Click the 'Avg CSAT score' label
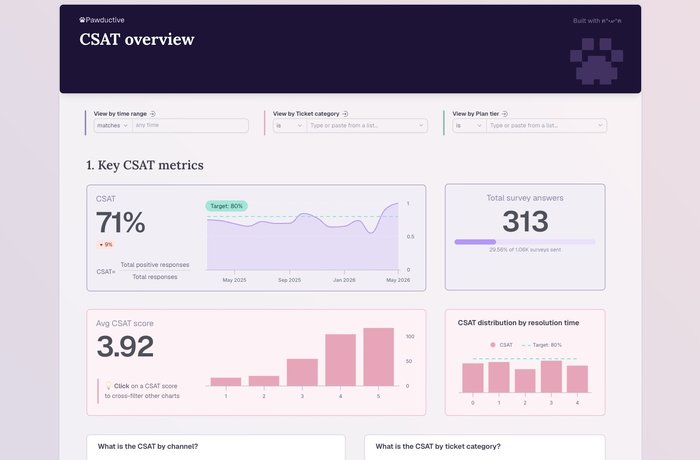Screen dimensions: 700x460 coord(125,323)
